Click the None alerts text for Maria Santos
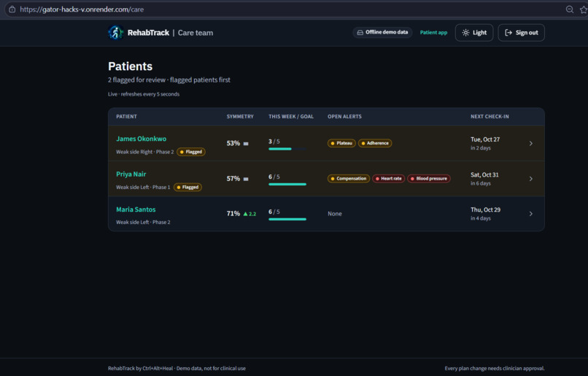Screen dimensions: 588x376 [x=335, y=213]
